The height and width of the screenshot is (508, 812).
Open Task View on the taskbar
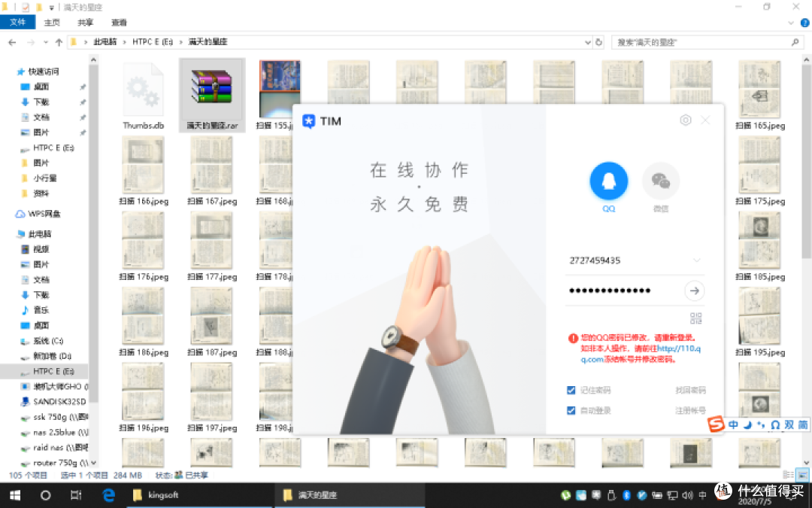(x=76, y=495)
